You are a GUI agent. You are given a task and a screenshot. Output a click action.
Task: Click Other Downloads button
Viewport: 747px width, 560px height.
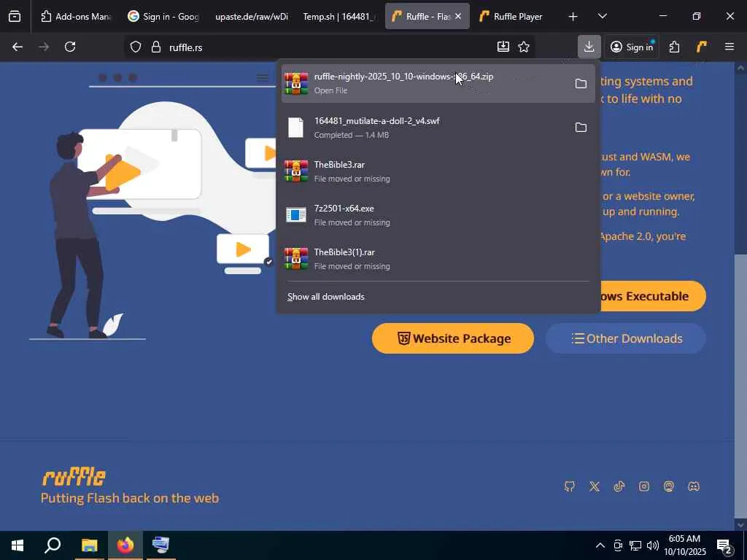625,338
